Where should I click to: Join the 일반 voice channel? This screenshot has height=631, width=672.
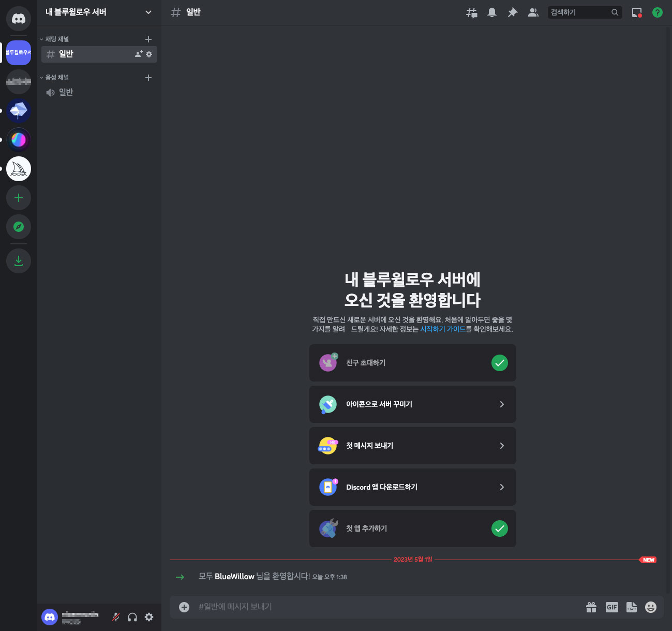[x=99, y=92]
